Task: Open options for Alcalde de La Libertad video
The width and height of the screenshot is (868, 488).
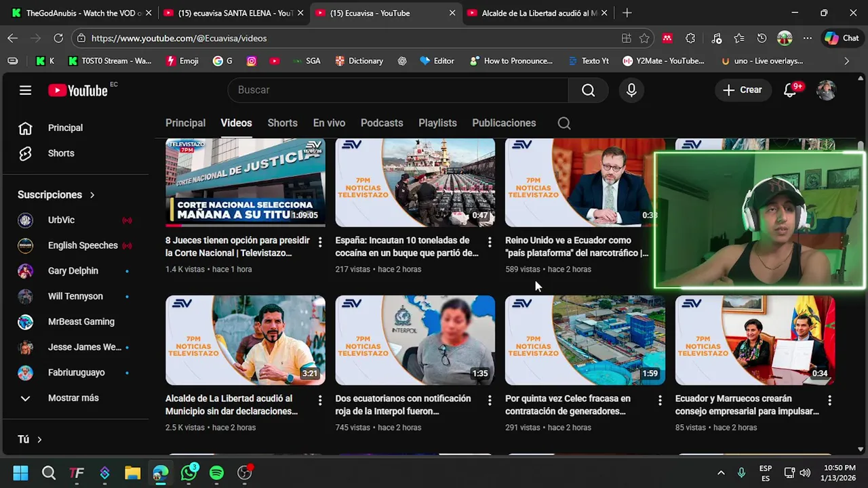Action: tap(320, 401)
